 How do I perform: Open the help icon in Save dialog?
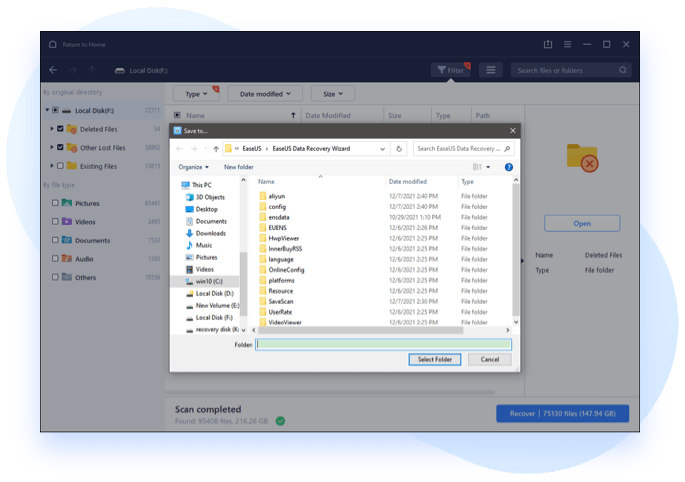pos(508,167)
